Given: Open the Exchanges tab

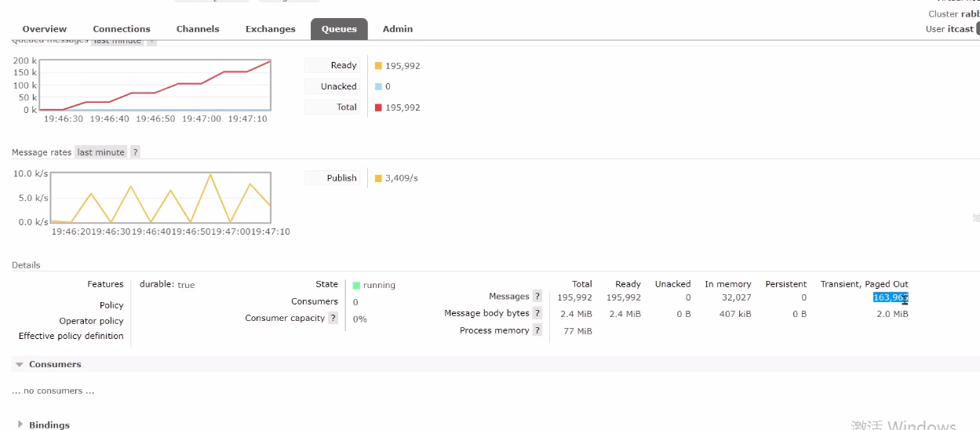Looking at the screenshot, I should click(271, 29).
